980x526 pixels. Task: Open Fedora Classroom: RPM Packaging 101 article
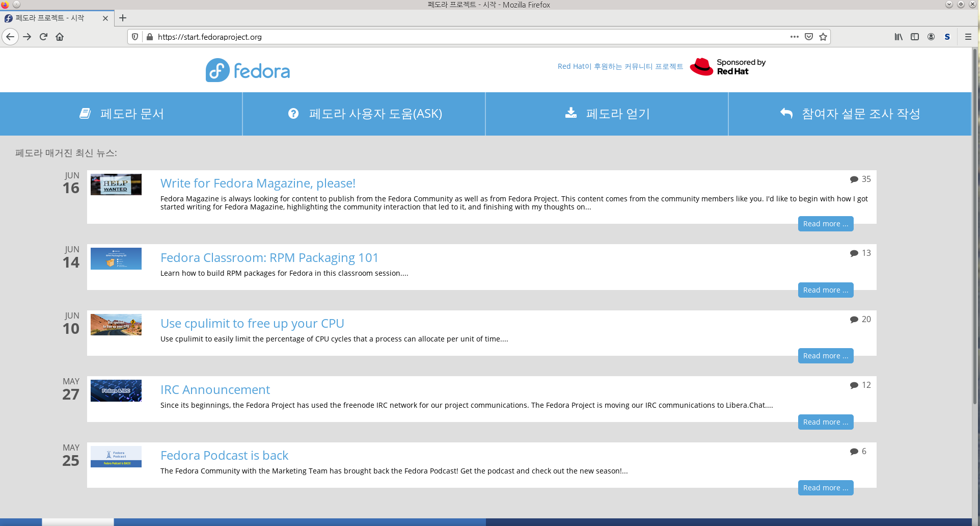[x=269, y=257]
